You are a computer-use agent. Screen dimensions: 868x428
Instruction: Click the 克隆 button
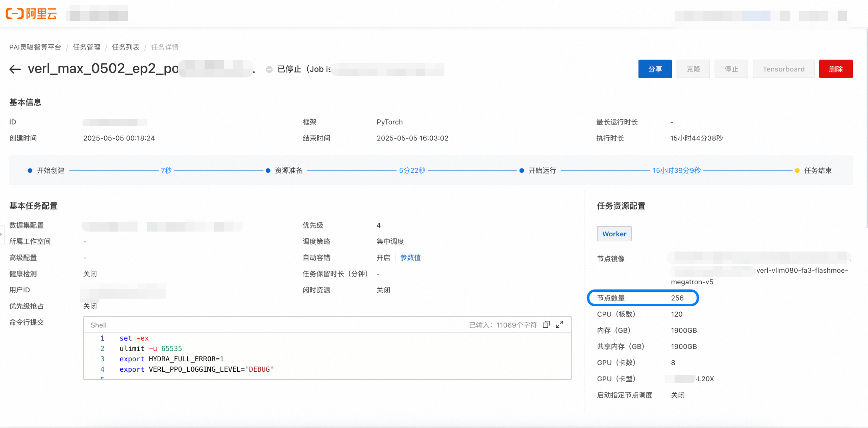tap(693, 69)
